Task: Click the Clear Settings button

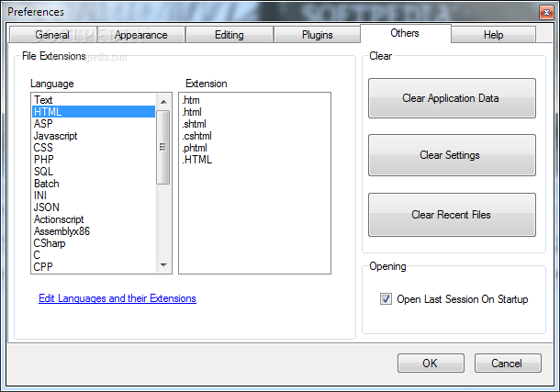Action: 452,155
